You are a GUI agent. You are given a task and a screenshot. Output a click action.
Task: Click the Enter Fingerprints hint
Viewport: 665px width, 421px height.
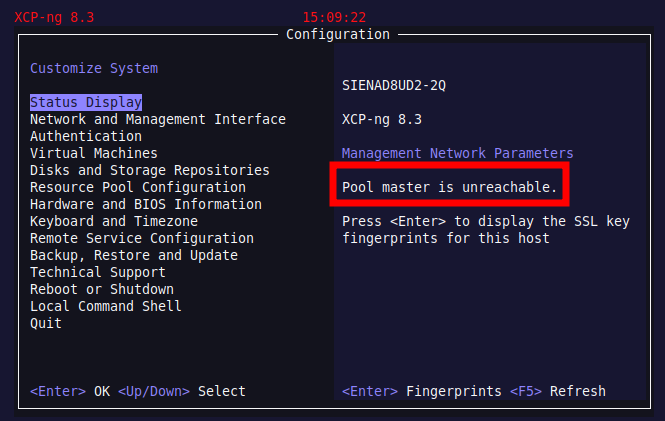(422, 391)
